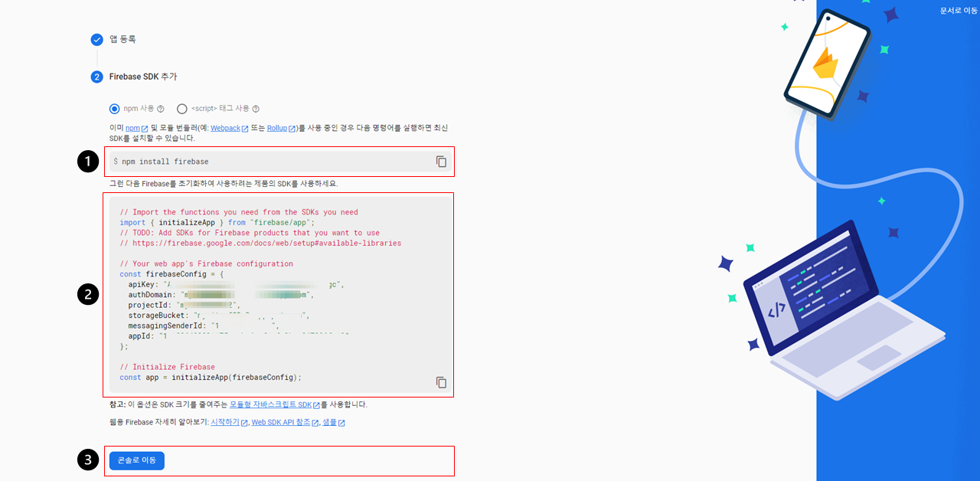
Task: Click the import initializeApp code line
Action: tap(217, 222)
